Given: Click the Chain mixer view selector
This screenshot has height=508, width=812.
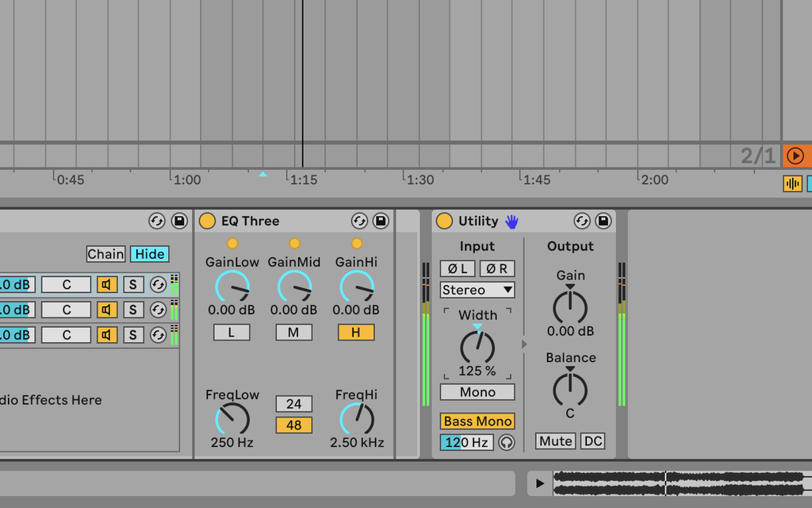Looking at the screenshot, I should click(105, 254).
